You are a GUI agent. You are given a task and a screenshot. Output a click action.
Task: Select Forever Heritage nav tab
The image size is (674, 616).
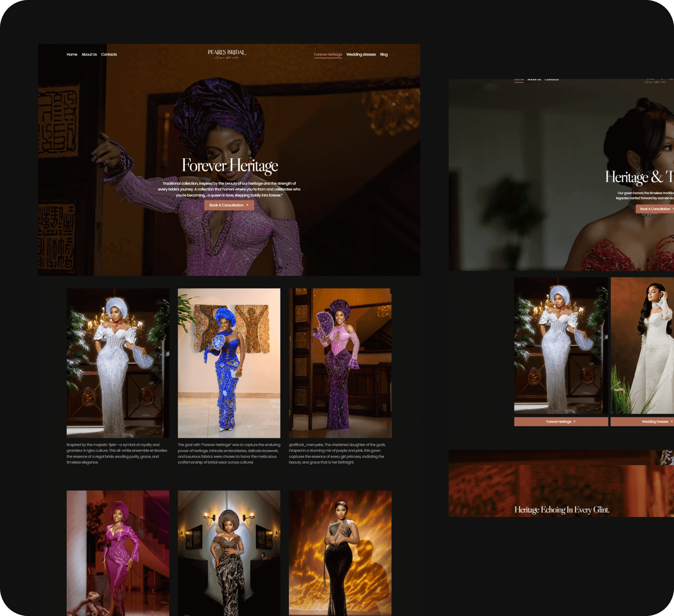click(328, 54)
